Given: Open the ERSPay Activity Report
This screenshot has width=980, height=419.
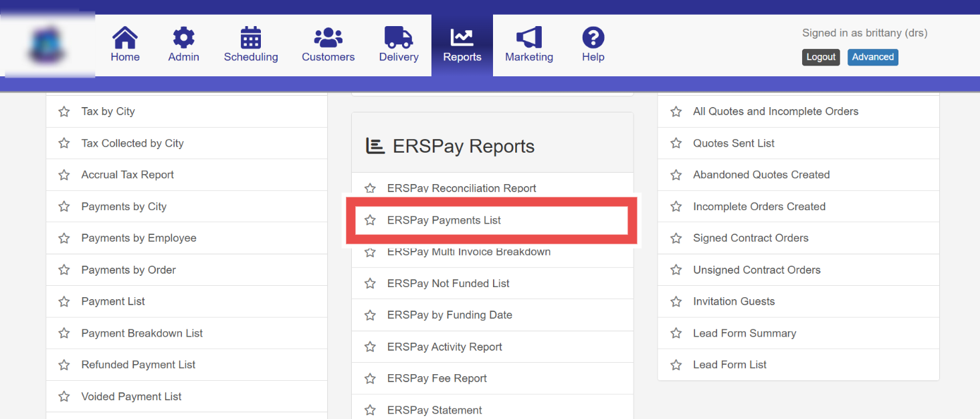Looking at the screenshot, I should pos(445,347).
